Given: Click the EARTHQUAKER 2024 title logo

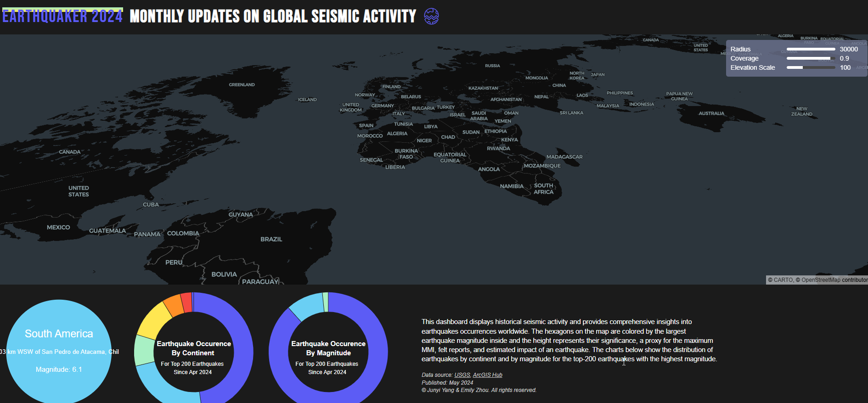Looking at the screenshot, I should pos(62,17).
